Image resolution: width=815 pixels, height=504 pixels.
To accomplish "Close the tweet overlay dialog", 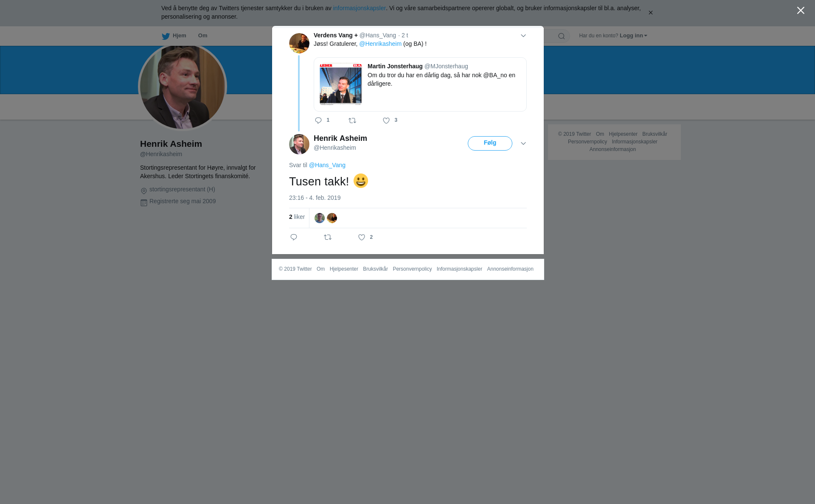I will point(801,11).
